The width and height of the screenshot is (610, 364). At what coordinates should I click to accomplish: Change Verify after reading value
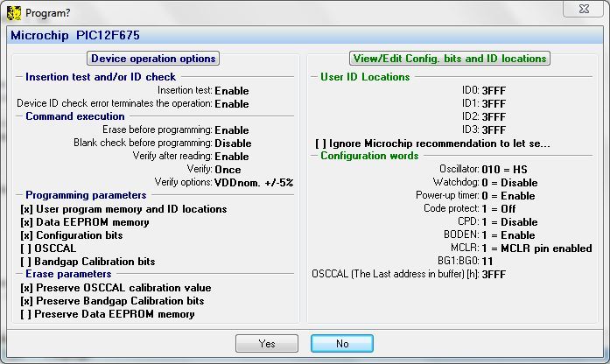pyautogui.click(x=232, y=157)
